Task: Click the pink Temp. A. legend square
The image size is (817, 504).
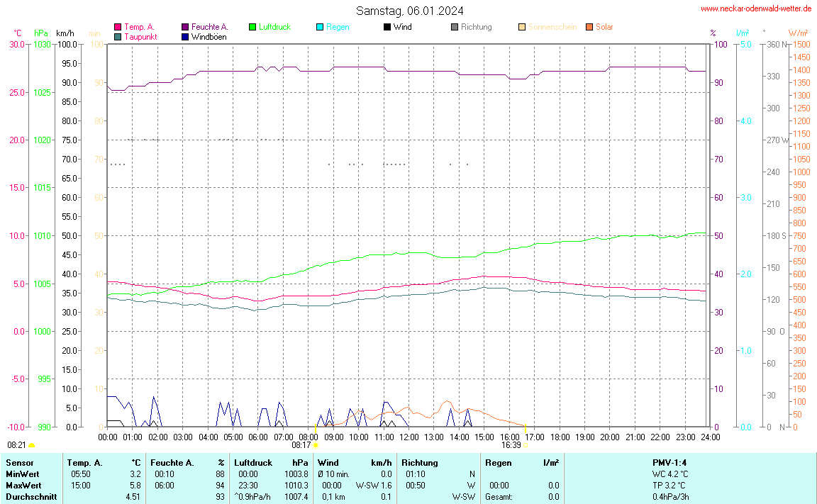Action: point(118,28)
